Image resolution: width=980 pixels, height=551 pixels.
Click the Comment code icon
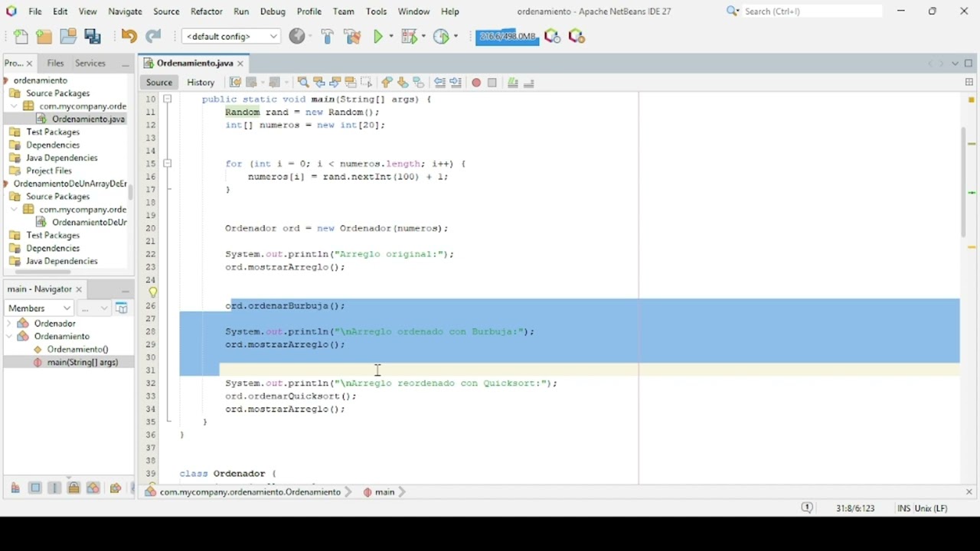pos(513,83)
